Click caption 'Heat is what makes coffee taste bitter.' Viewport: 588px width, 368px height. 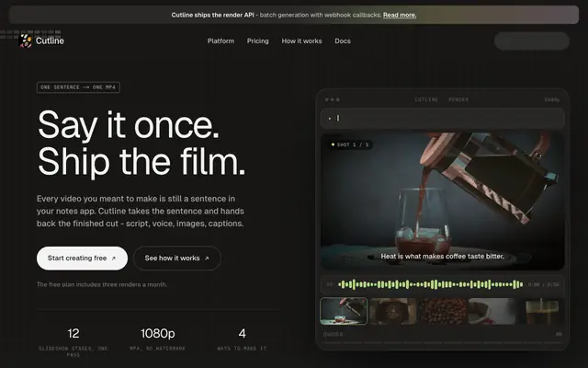tap(443, 257)
